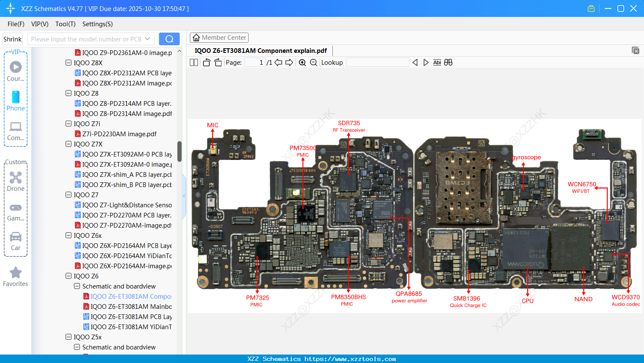Zoom in on the boardview PDF

[302, 62]
